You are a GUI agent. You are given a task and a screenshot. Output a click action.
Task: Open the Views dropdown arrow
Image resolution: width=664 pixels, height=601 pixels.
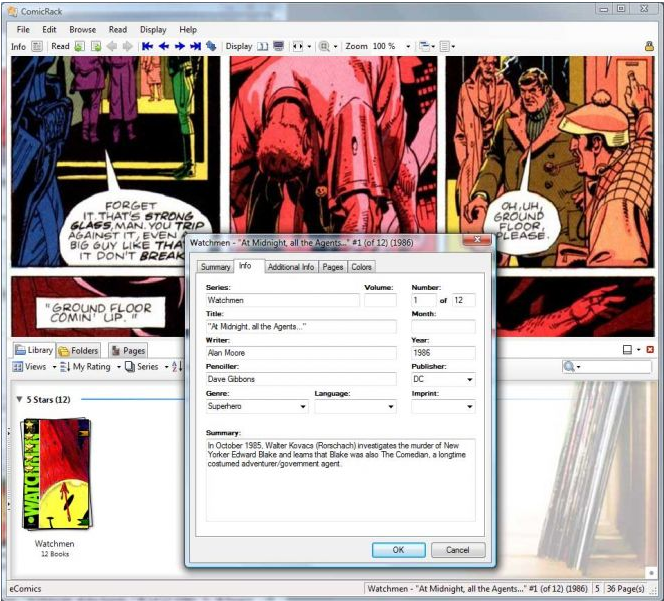click(x=54, y=367)
